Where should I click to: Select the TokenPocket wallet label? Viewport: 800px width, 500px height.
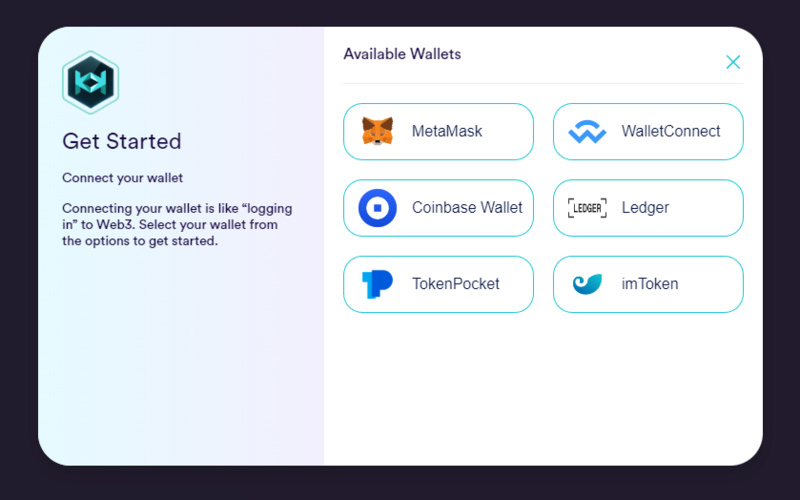(456, 284)
